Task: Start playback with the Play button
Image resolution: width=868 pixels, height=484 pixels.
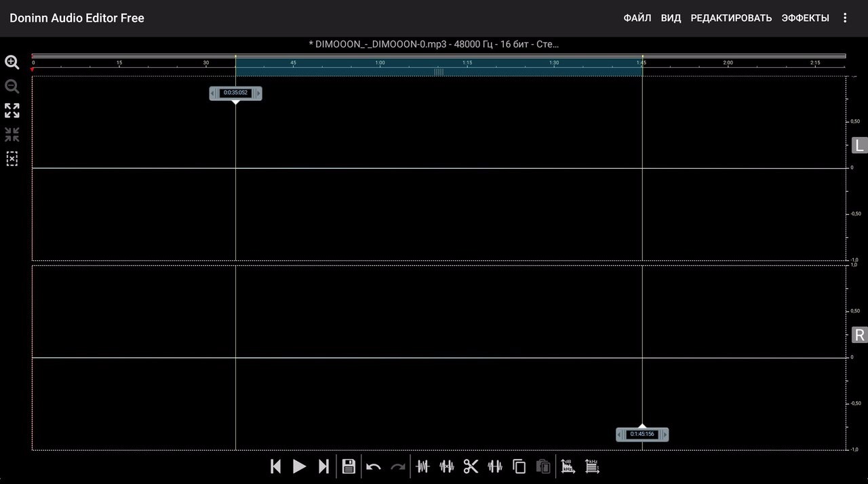Action: click(299, 466)
